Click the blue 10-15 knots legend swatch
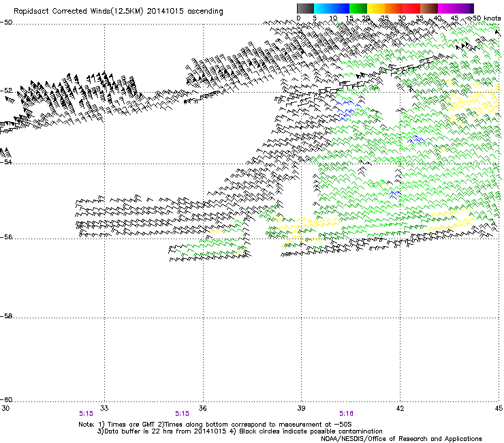504x443 pixels. click(341, 8)
